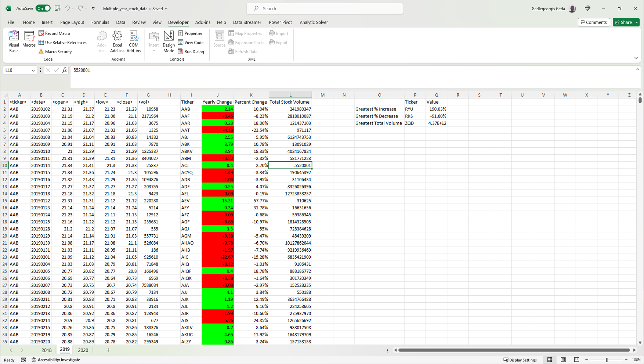
Task: Click the Record Macro icon
Action: coord(41,33)
